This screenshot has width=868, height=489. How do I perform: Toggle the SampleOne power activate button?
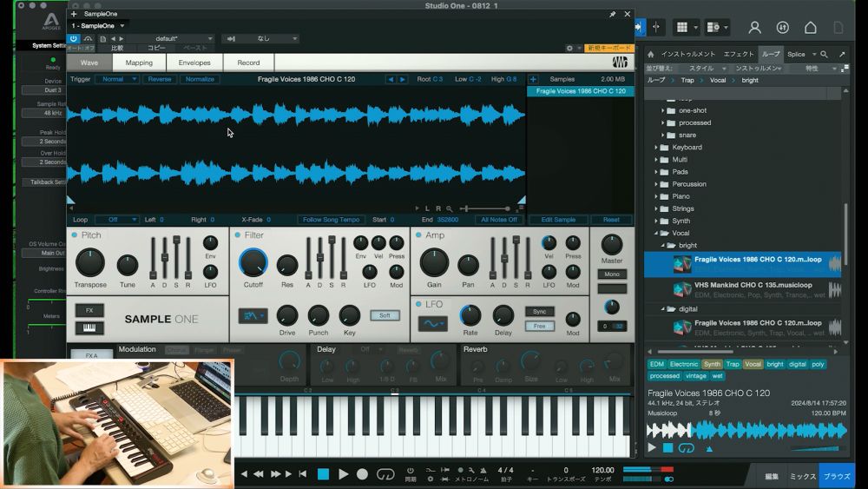(x=73, y=39)
